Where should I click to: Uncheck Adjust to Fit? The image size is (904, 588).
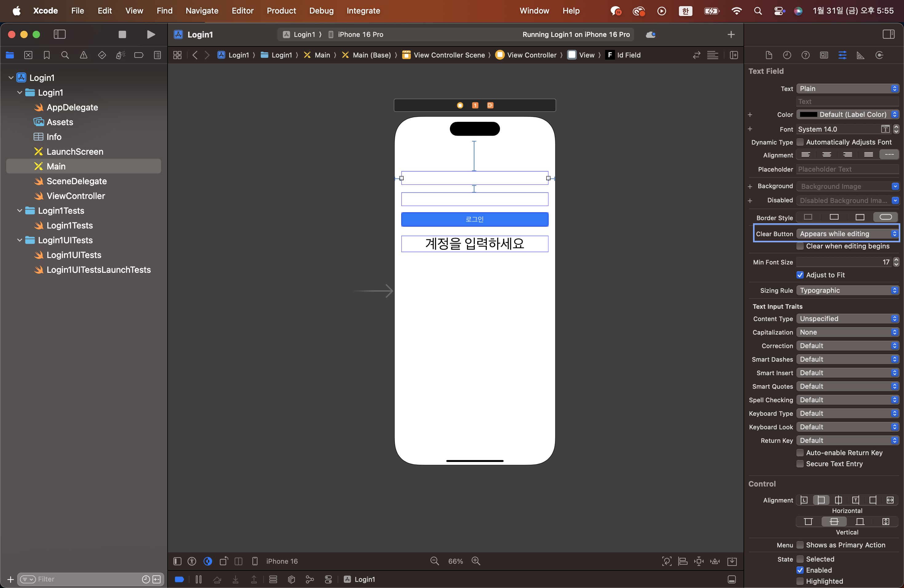click(800, 275)
